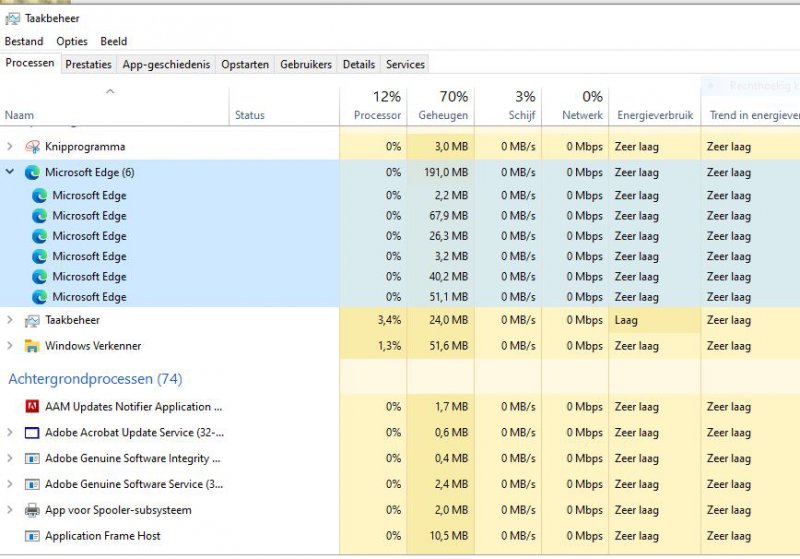Click the Energieverbruik column header
The height and width of the screenshot is (559, 800).
[654, 116]
